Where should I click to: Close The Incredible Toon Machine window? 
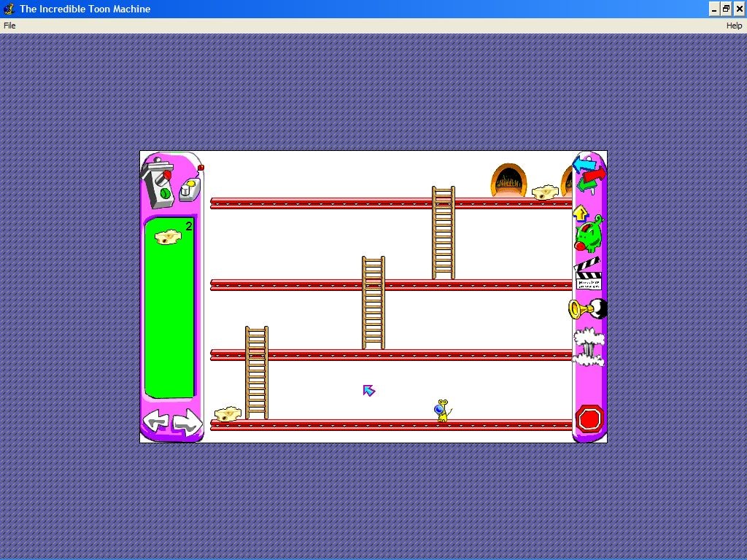[739, 9]
